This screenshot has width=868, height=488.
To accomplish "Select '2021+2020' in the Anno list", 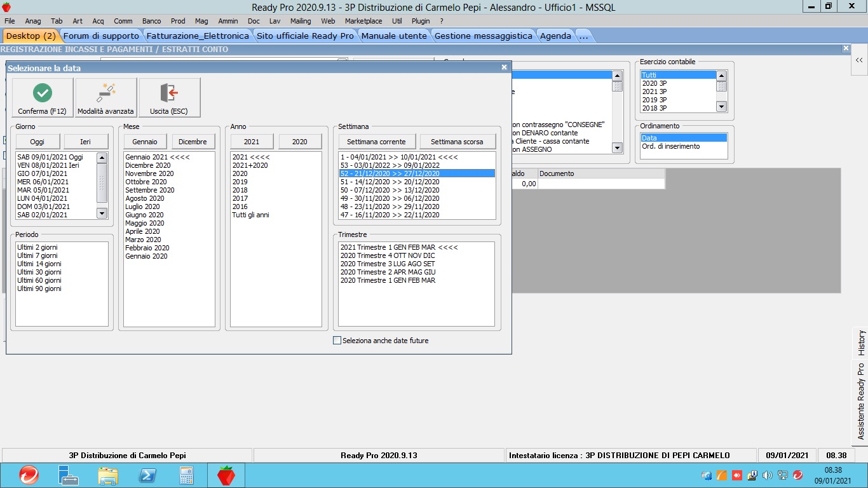I will click(x=276, y=165).
